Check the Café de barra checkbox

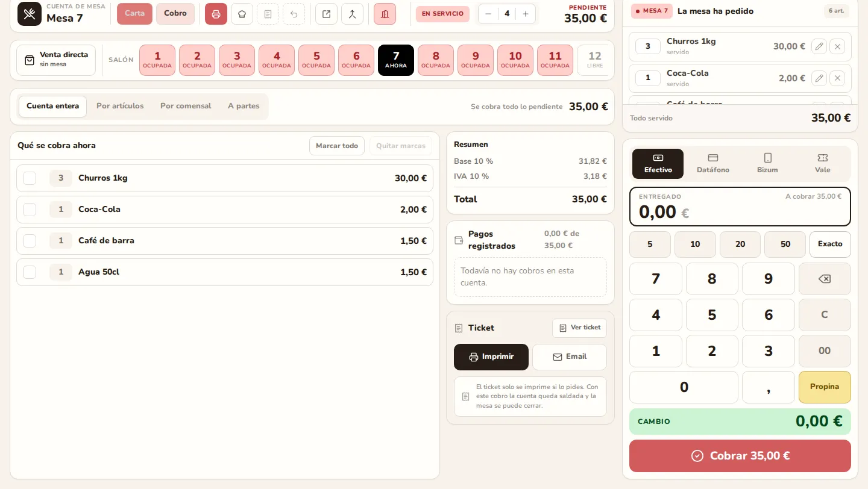30,241
